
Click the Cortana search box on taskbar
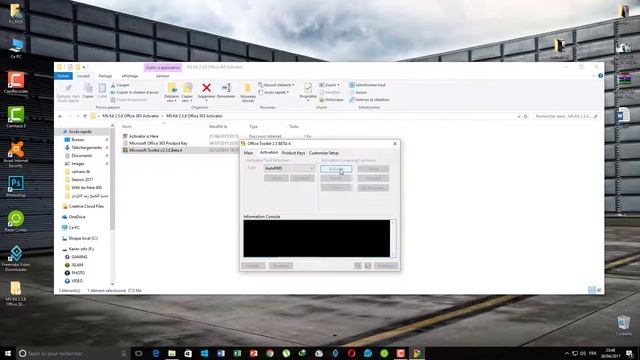(x=73, y=353)
